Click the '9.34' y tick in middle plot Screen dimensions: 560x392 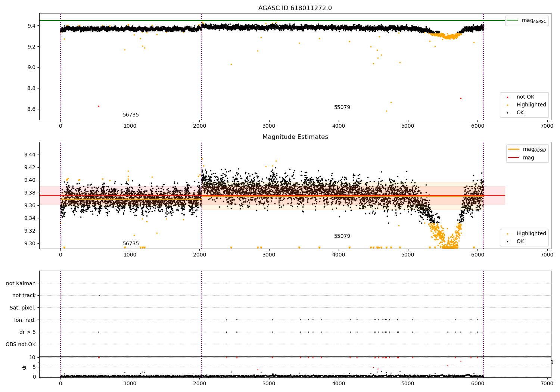(30, 218)
